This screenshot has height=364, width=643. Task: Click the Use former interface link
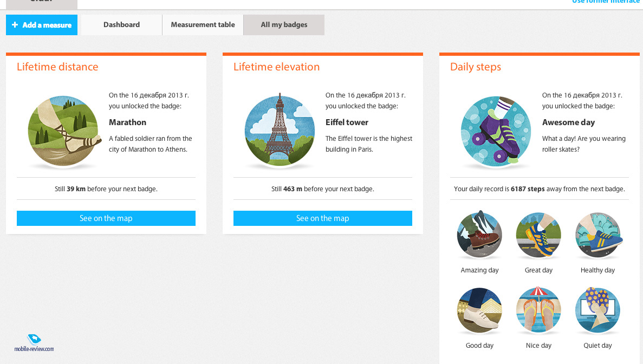pyautogui.click(x=606, y=2)
